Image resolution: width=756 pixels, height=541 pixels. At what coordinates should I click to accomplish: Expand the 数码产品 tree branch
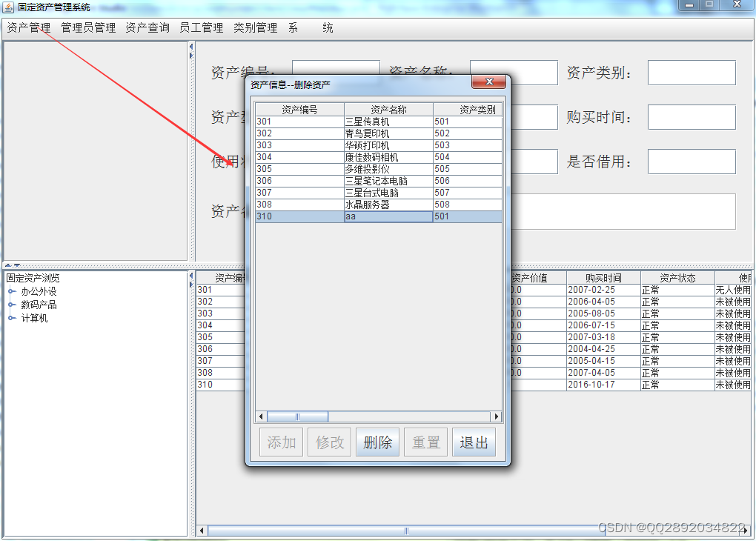pos(9,305)
